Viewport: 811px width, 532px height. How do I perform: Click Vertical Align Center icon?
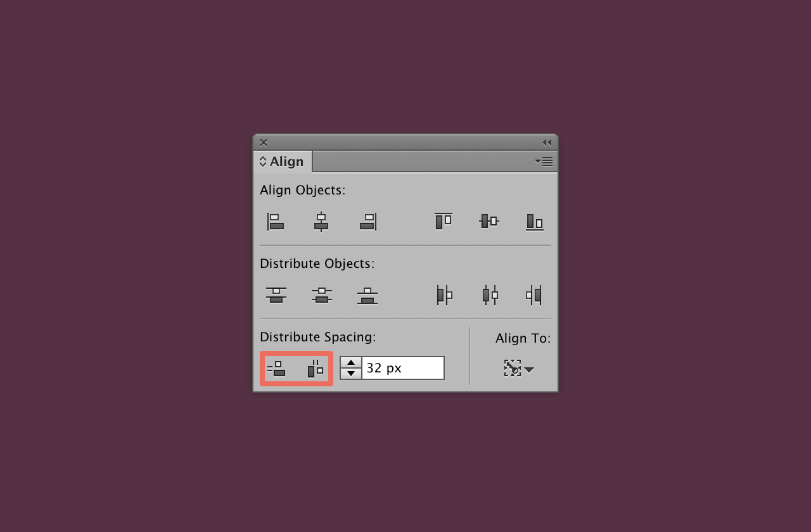click(489, 221)
